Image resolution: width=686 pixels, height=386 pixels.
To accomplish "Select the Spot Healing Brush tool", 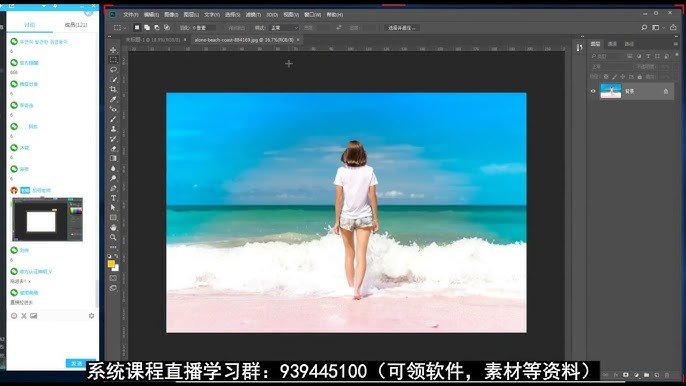I will click(113, 109).
